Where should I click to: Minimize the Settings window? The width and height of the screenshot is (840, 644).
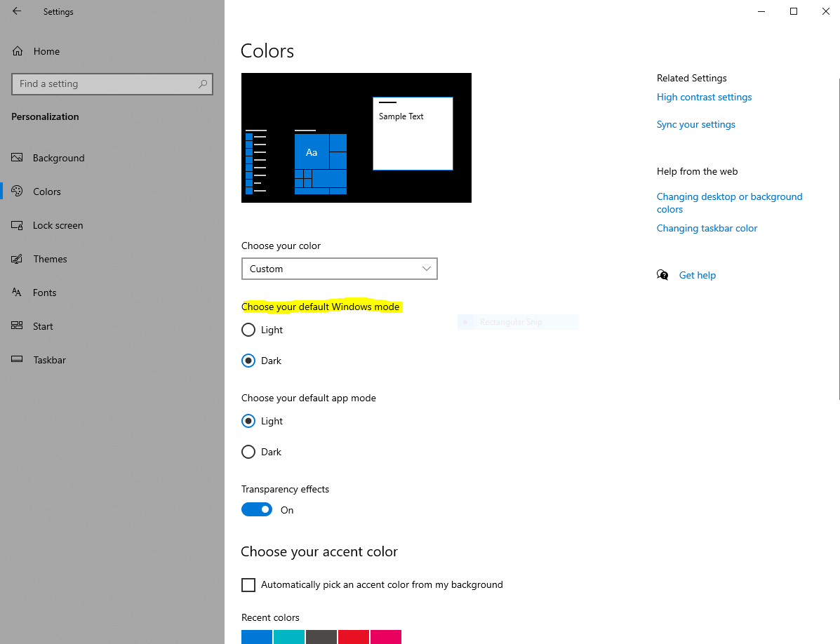[x=761, y=11]
